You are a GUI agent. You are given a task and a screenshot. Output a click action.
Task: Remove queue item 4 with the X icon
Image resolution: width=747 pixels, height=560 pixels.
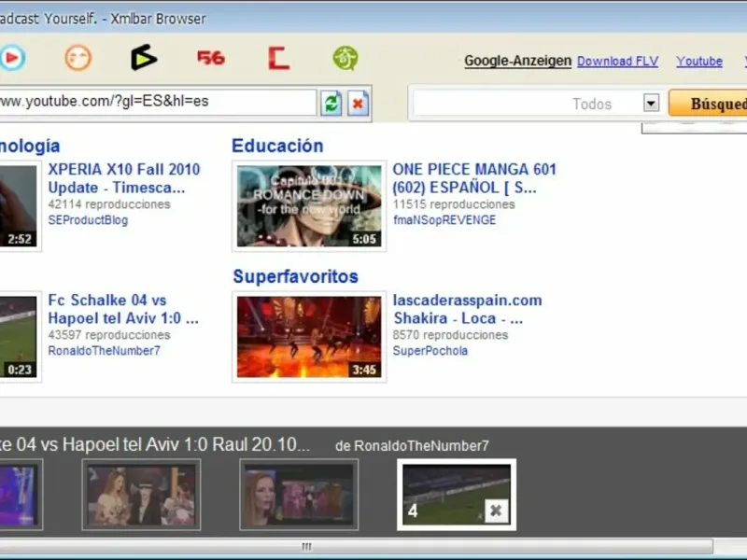[496, 511]
